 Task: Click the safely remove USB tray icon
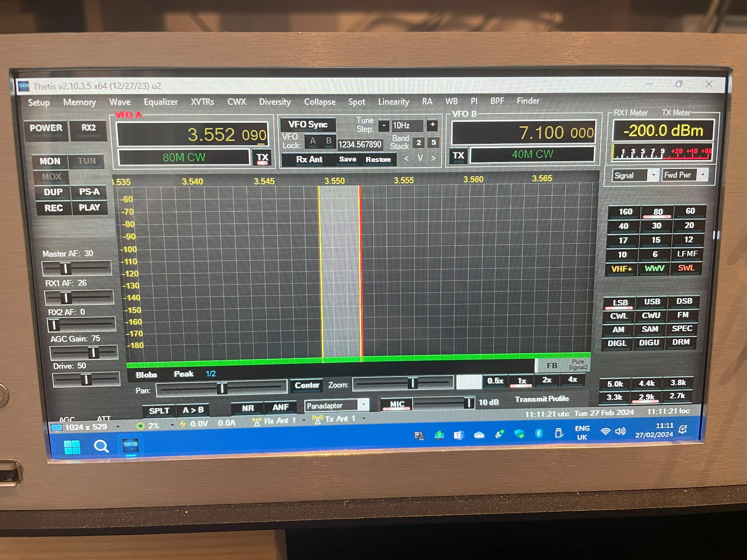click(x=559, y=433)
